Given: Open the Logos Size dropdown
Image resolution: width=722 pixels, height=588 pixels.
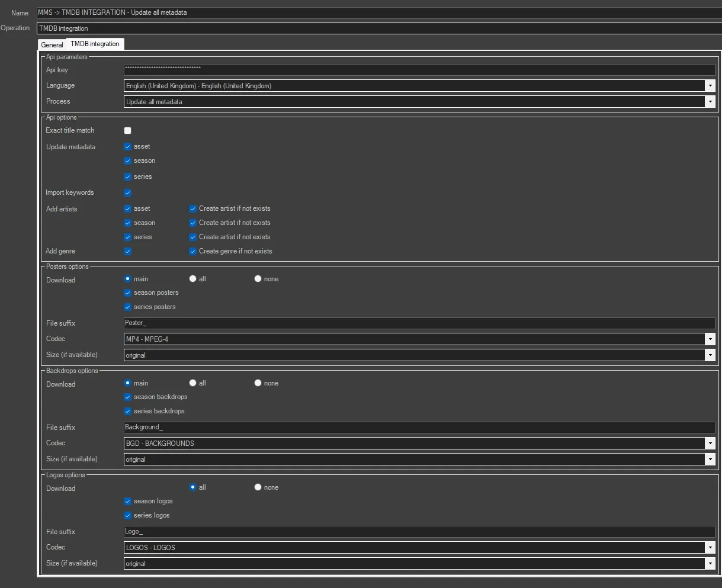Looking at the screenshot, I should pyautogui.click(x=710, y=564).
